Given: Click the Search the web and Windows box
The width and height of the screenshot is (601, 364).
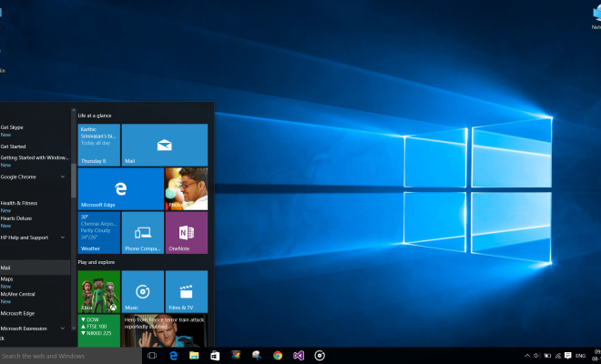Looking at the screenshot, I should tap(71, 356).
